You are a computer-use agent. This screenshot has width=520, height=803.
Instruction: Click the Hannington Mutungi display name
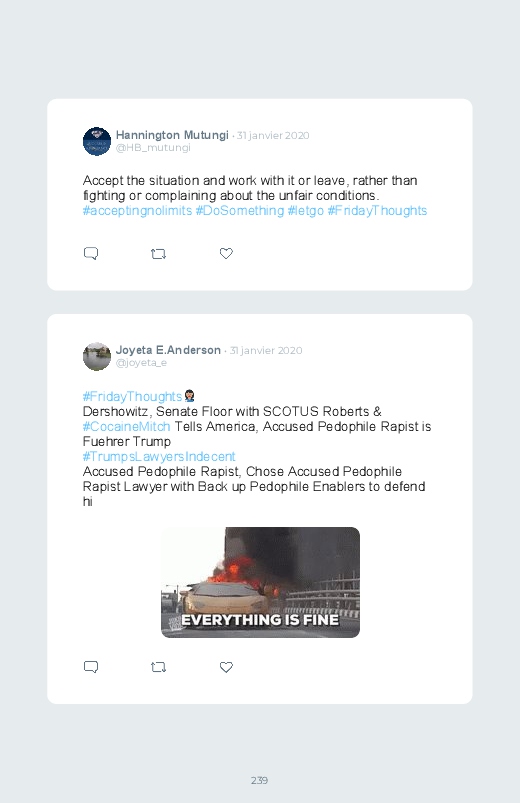tap(172, 135)
